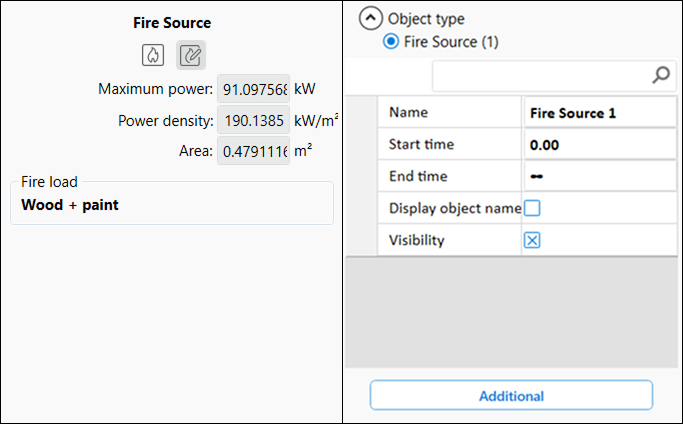Edit the Name value Fire Source 1
This screenshot has width=683, height=424.
click(x=600, y=113)
